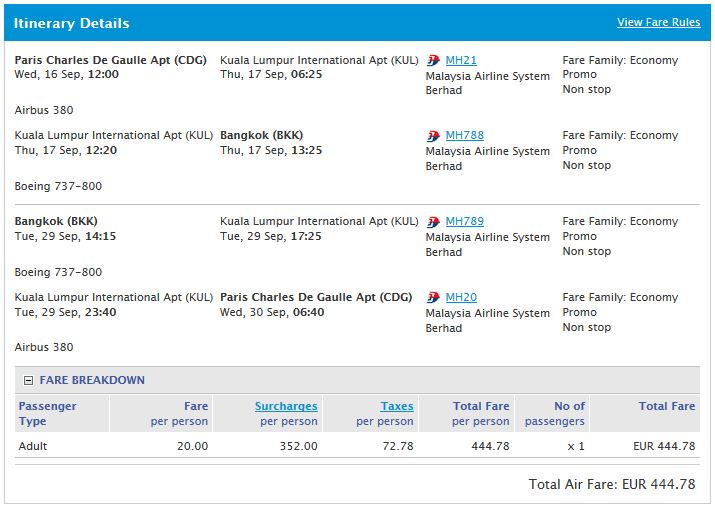Click the Surcharges column link
This screenshot has height=507, width=715.
coord(286,406)
